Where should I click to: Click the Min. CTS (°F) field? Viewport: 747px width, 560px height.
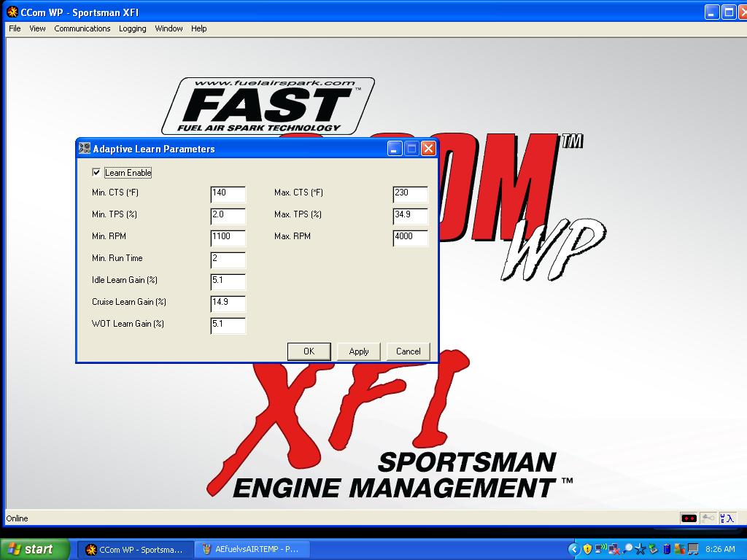click(228, 194)
